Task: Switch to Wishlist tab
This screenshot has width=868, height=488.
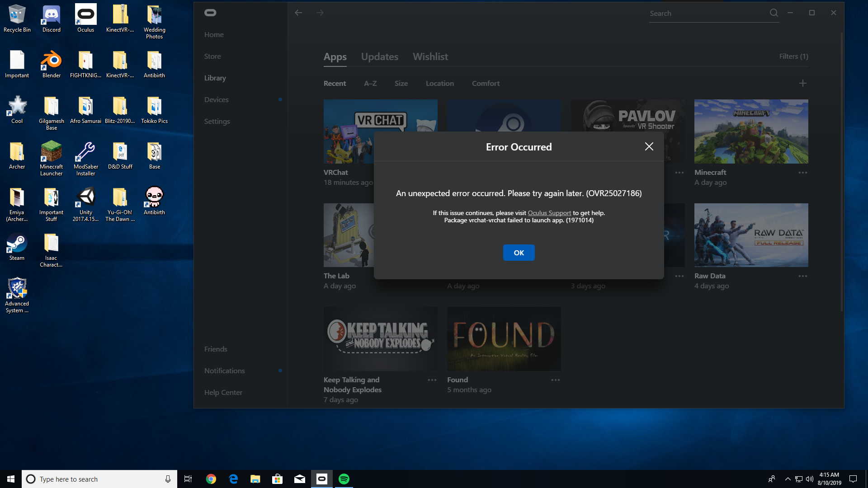Action: (430, 57)
